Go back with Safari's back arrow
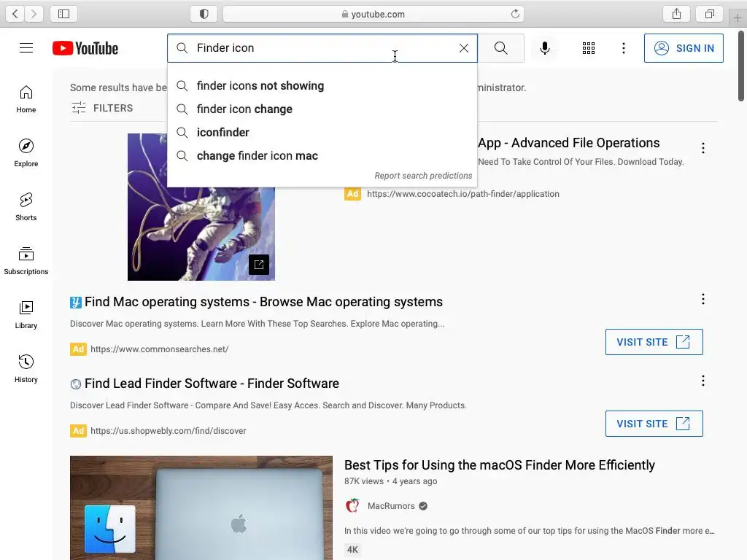The height and width of the screenshot is (560, 747). (15, 14)
